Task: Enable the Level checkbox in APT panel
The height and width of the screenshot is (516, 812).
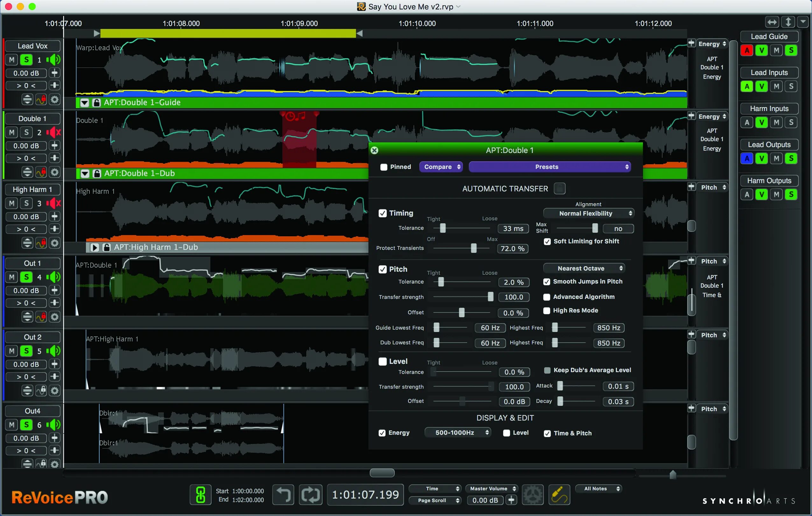Action: (382, 362)
